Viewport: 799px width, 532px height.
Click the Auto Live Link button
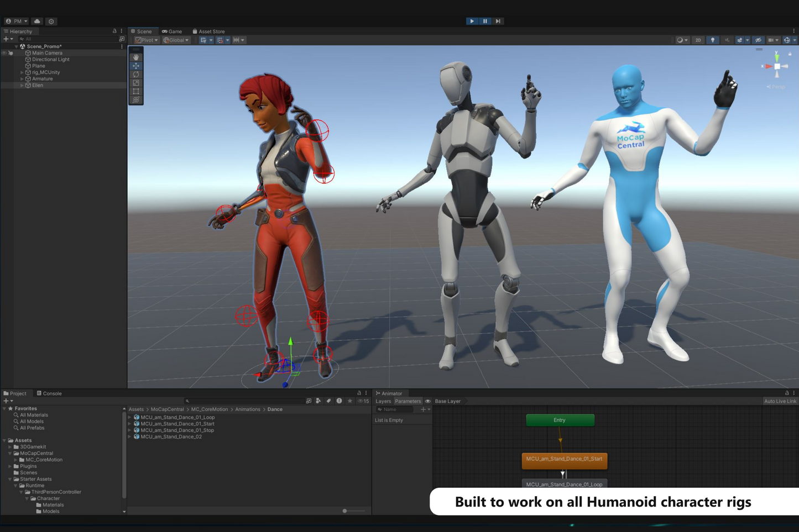[x=780, y=402]
